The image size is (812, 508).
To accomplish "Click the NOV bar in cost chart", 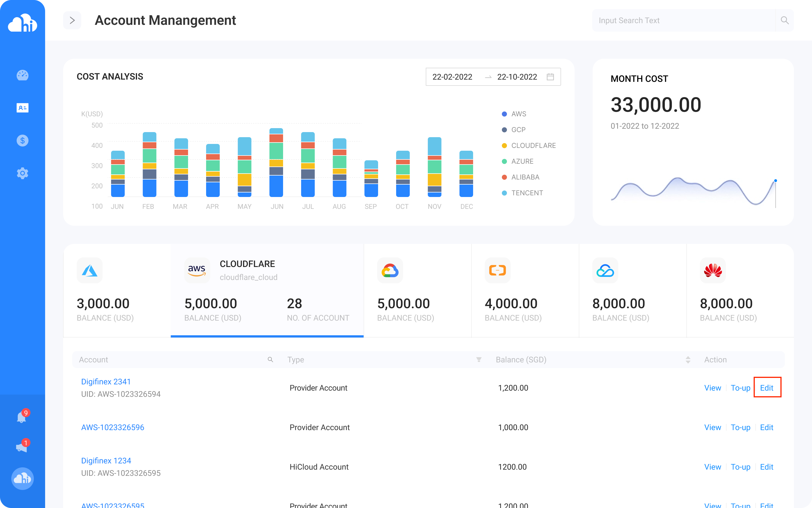I will point(434,167).
